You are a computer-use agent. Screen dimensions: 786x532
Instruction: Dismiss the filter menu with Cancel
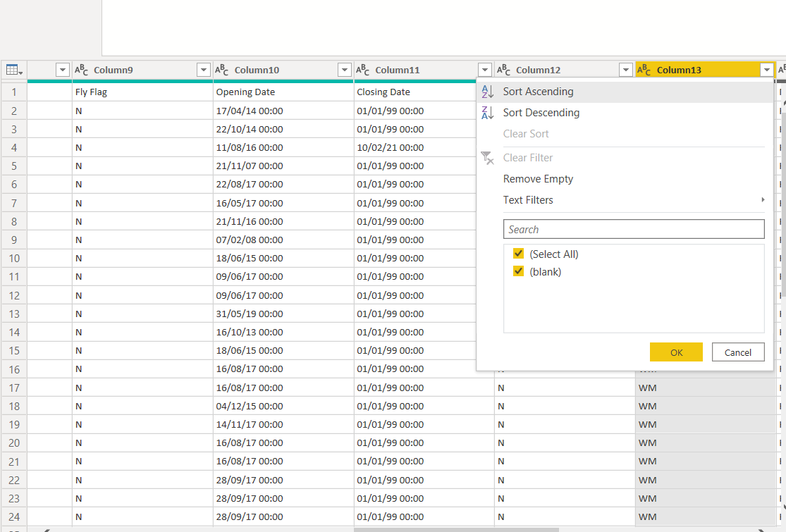(x=738, y=352)
